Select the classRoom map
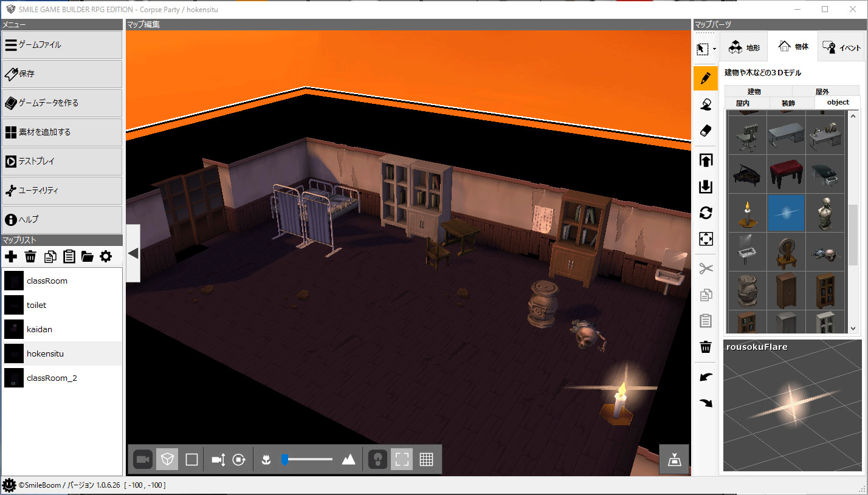This screenshot has height=495, width=868. click(62, 281)
